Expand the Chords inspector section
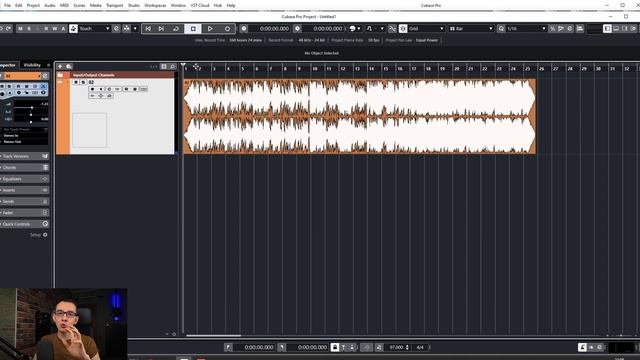The width and height of the screenshot is (640, 360). coord(24,167)
